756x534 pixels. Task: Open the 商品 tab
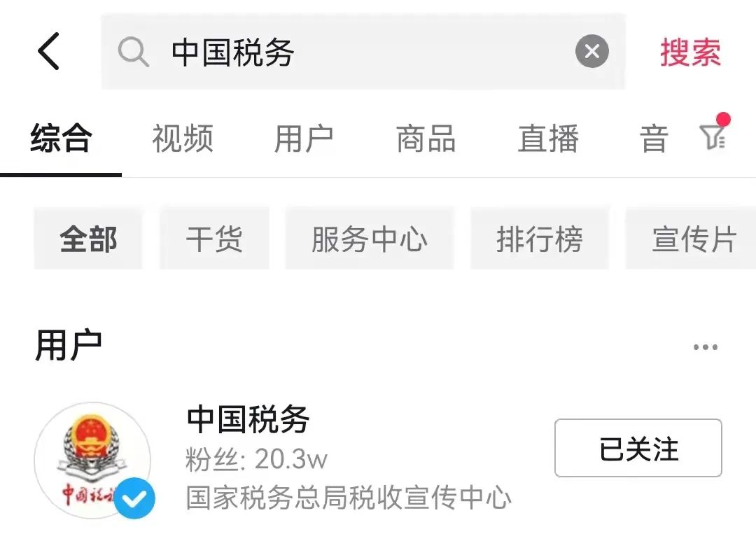(426, 139)
